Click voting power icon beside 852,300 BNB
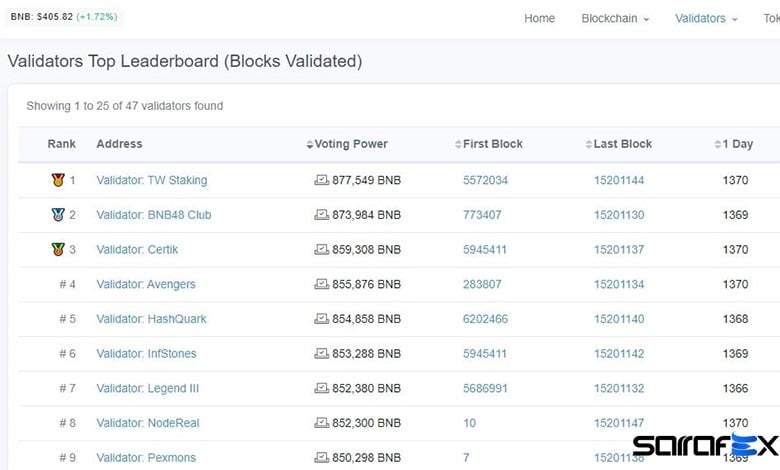 (x=321, y=423)
